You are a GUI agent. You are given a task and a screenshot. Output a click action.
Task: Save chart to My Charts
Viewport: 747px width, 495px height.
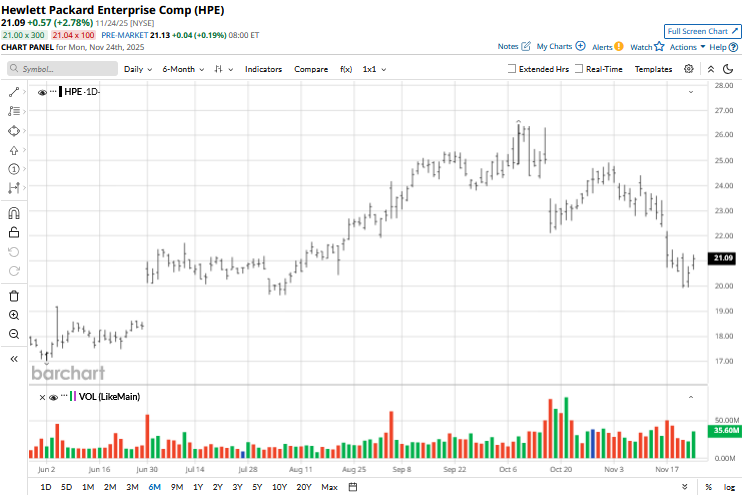(580, 46)
